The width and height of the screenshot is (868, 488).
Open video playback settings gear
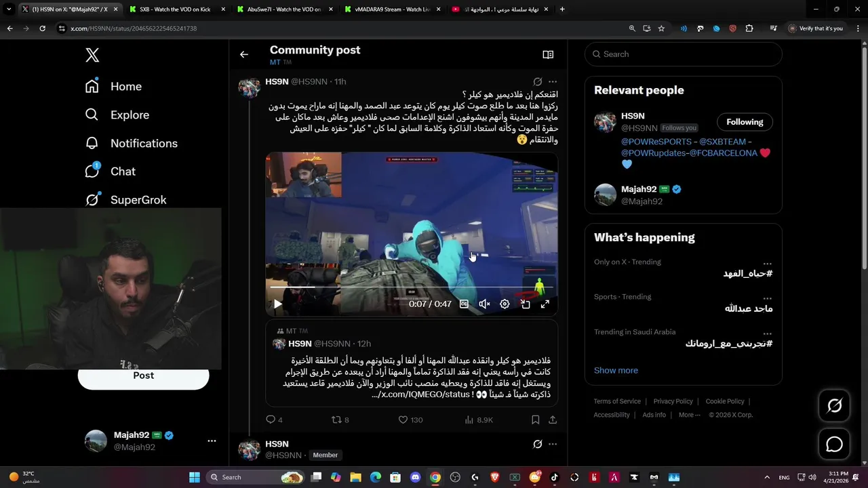(505, 304)
